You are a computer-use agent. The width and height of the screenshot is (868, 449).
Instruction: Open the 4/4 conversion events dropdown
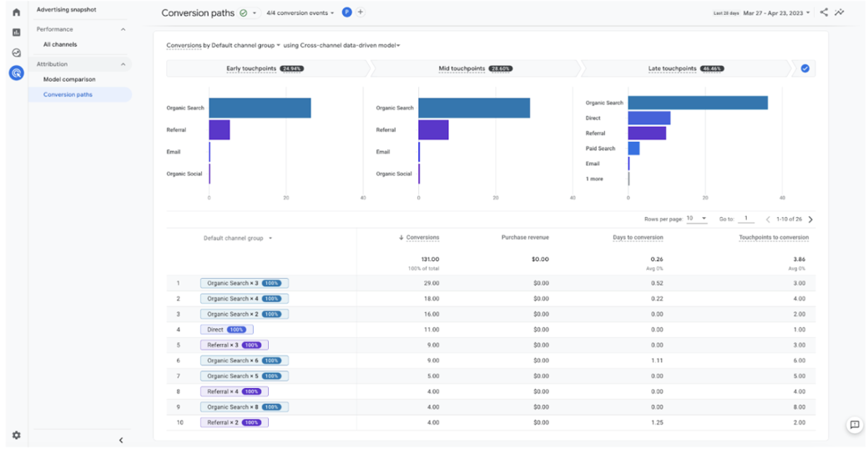coord(300,13)
